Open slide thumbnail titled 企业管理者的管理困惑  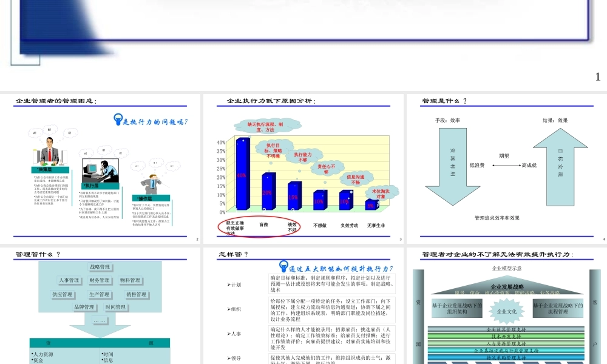[x=100, y=169]
